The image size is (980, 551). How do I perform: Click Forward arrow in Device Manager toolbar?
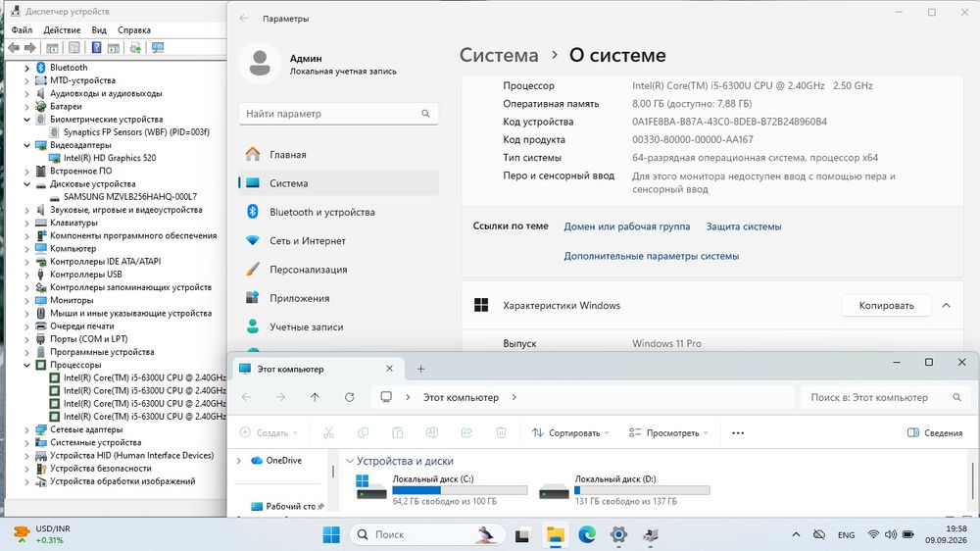(x=30, y=47)
